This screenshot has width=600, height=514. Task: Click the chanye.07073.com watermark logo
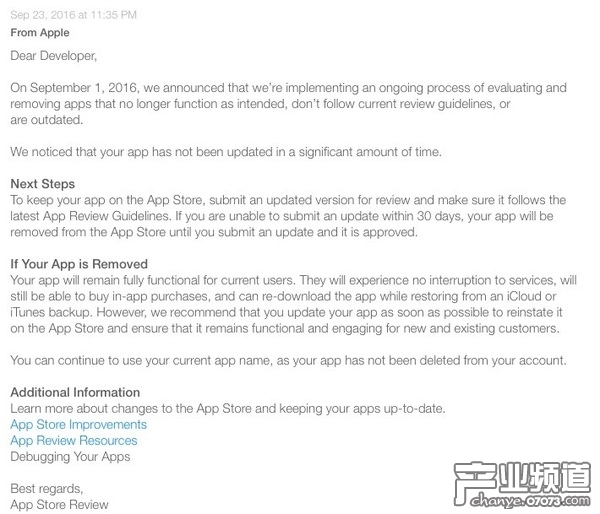[x=522, y=485]
